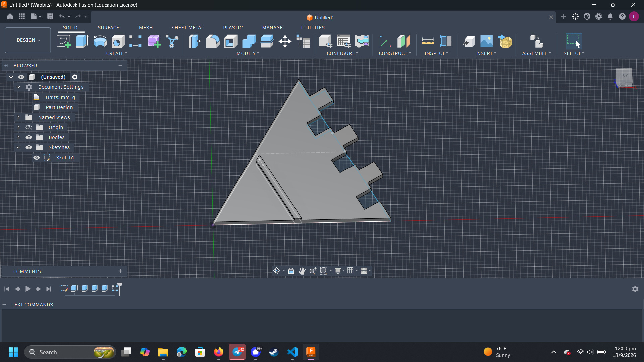Jump to the timeline beginning

tap(7, 289)
